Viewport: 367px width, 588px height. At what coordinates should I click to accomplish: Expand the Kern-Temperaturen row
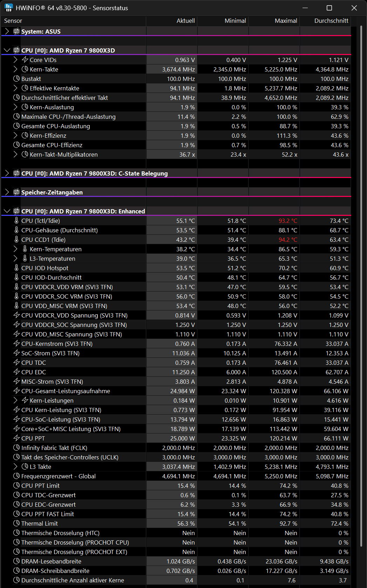(15, 249)
